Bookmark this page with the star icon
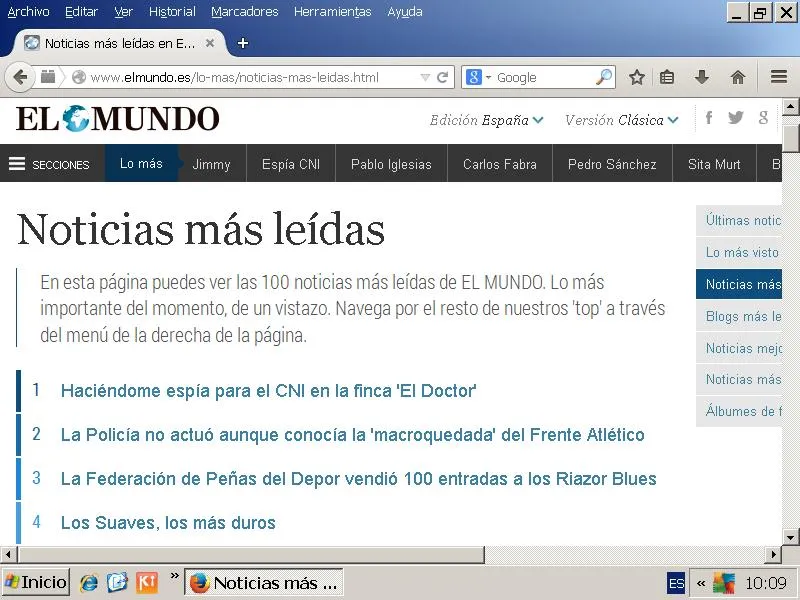 click(636, 78)
